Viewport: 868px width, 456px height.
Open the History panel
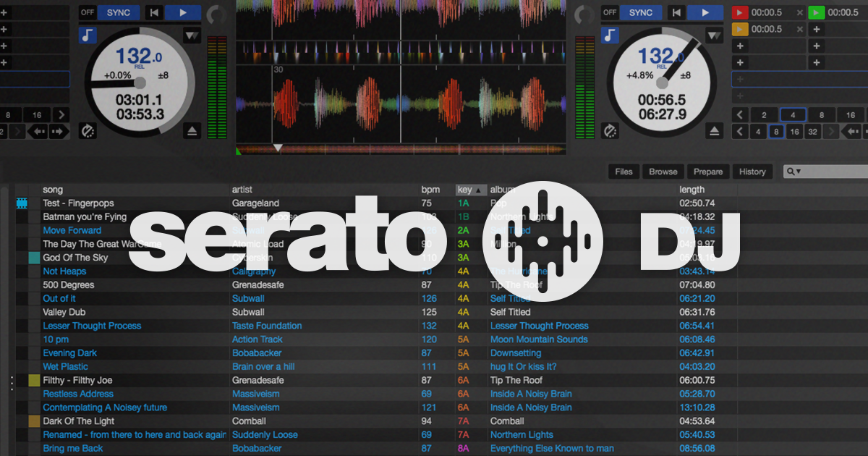[x=752, y=172]
